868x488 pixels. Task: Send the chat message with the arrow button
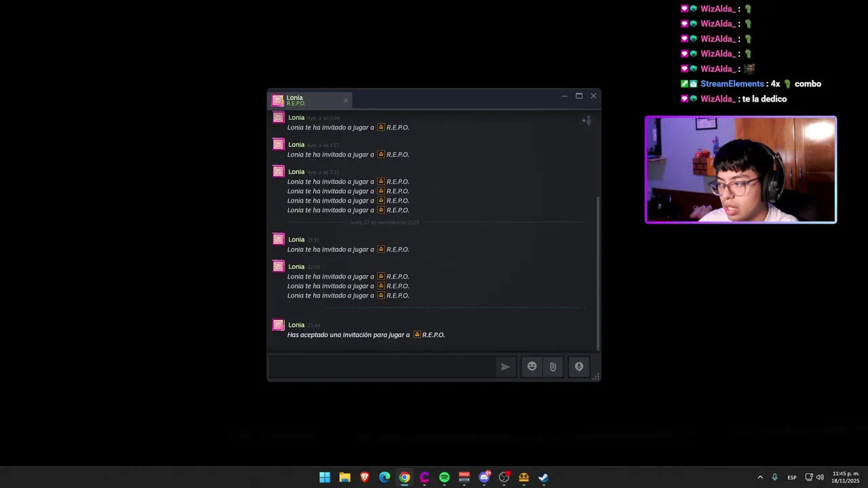tap(505, 367)
